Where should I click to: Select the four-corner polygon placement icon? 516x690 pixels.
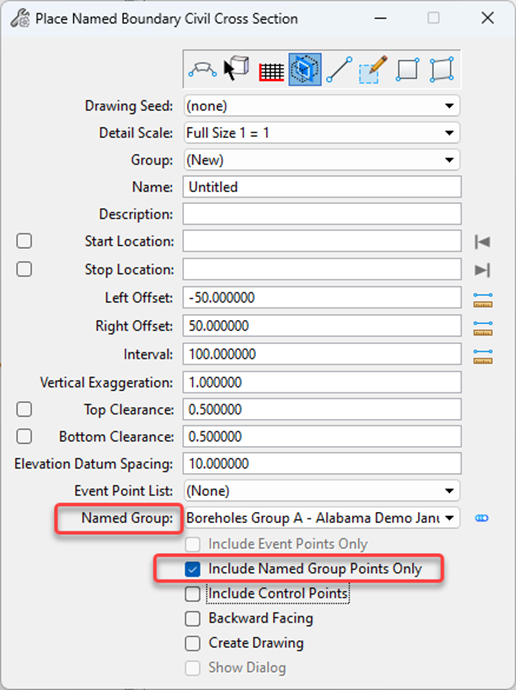(442, 70)
